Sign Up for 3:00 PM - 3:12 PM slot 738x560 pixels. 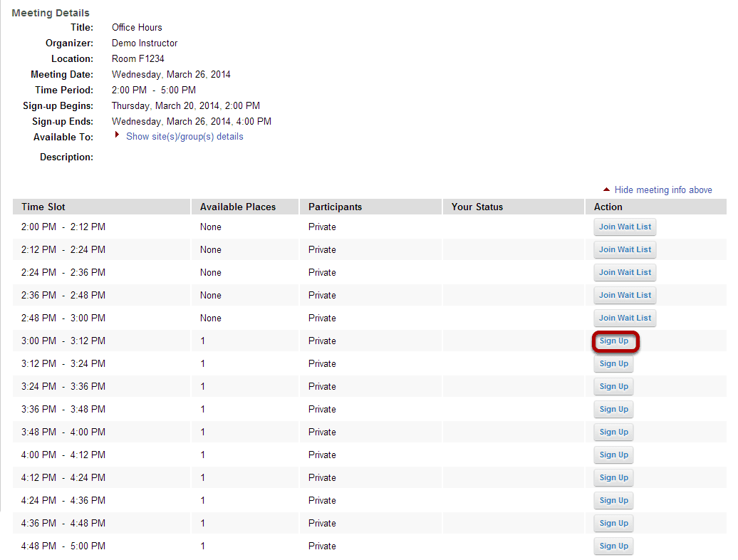[x=614, y=341]
